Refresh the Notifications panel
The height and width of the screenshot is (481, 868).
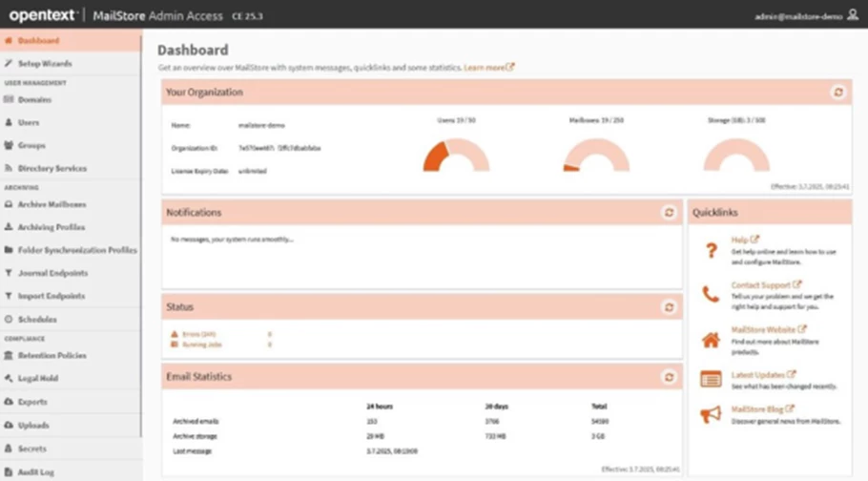click(669, 212)
